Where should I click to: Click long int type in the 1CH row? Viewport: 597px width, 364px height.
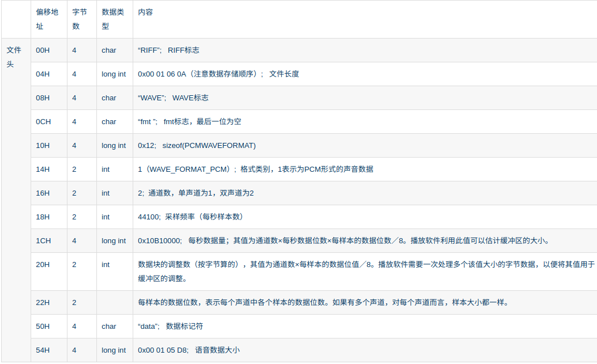coord(113,240)
